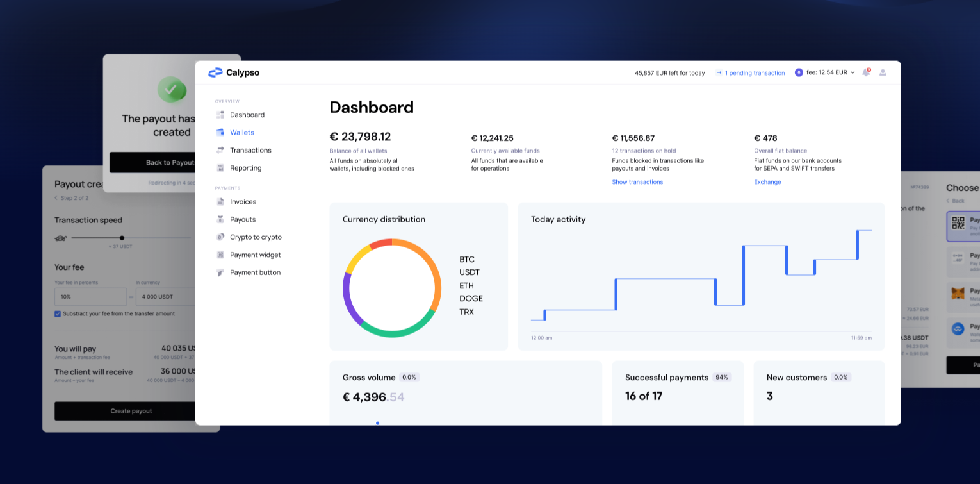The width and height of the screenshot is (980, 484).
Task: Click the Show transactions link
Action: [637, 182]
